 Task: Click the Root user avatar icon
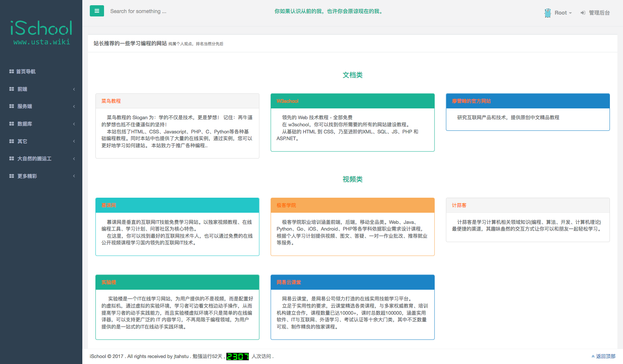[548, 13]
